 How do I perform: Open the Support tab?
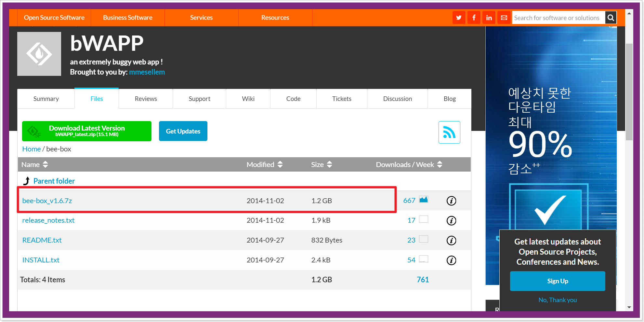[x=199, y=99]
